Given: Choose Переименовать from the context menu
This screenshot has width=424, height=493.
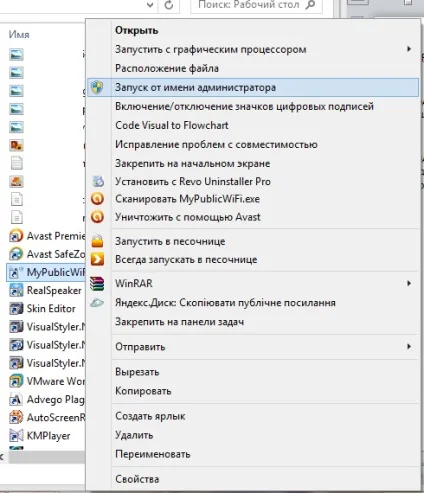Looking at the screenshot, I should [253, 454].
